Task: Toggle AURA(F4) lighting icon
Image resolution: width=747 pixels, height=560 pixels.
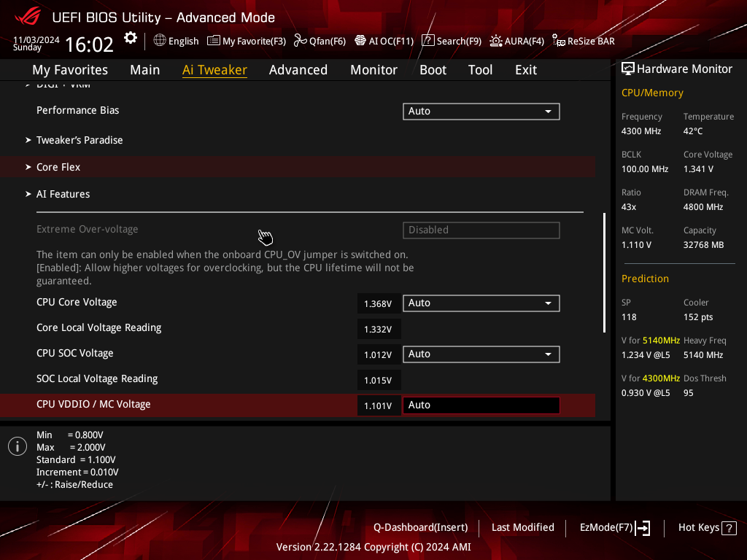Action: (496, 41)
